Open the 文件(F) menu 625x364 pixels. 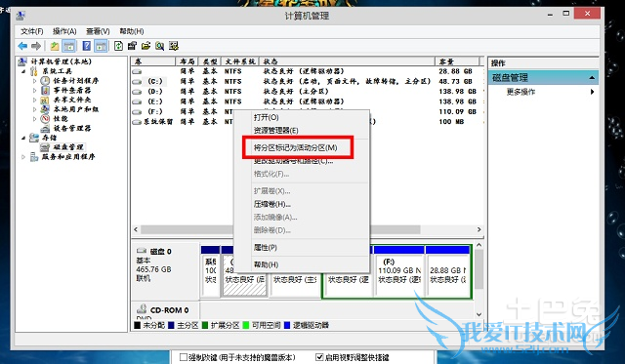(32, 31)
